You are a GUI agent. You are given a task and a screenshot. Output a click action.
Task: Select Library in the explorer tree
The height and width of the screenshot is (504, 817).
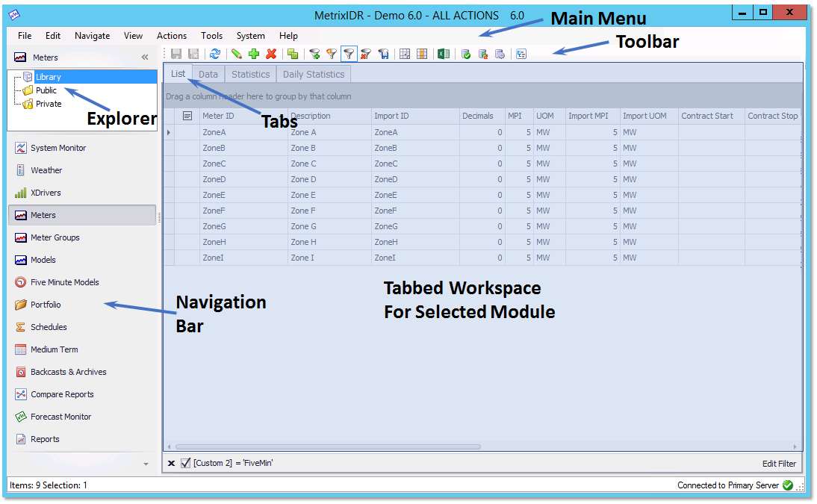coord(48,77)
